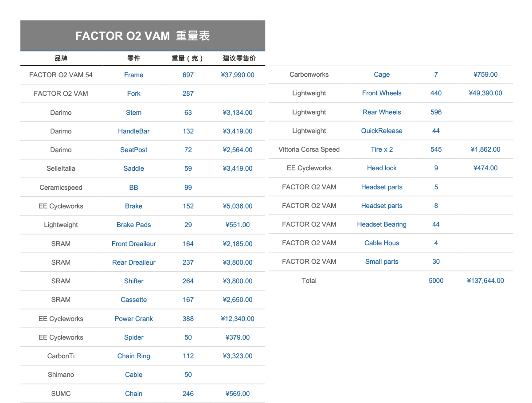
Task: Open the Chain Ring part link
Action: (133, 356)
